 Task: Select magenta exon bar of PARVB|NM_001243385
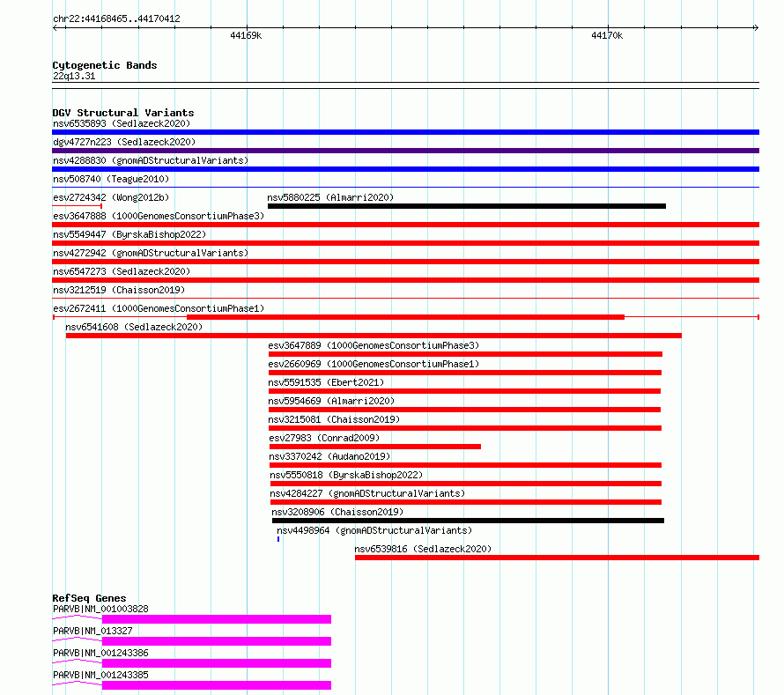pos(217,685)
